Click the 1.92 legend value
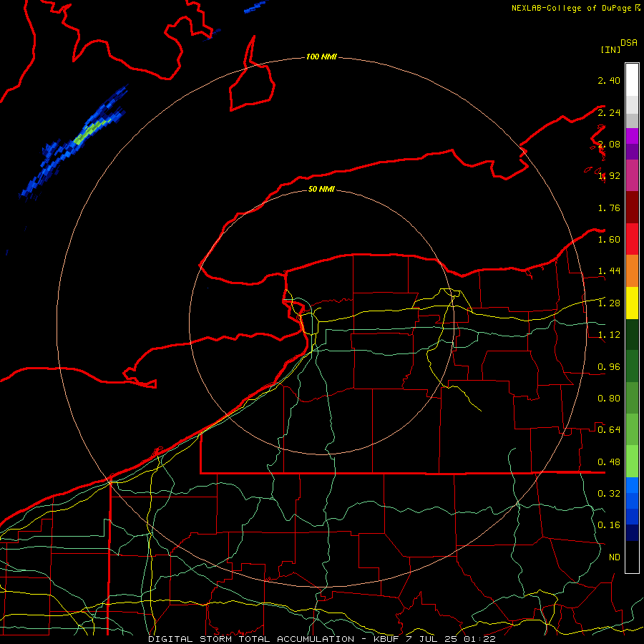The height and width of the screenshot is (644, 644). pos(609,176)
